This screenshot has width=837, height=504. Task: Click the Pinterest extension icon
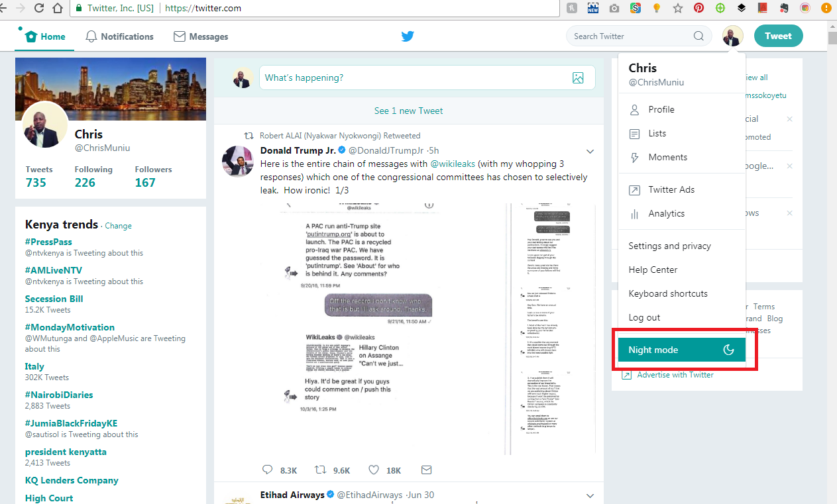pyautogui.click(x=698, y=9)
